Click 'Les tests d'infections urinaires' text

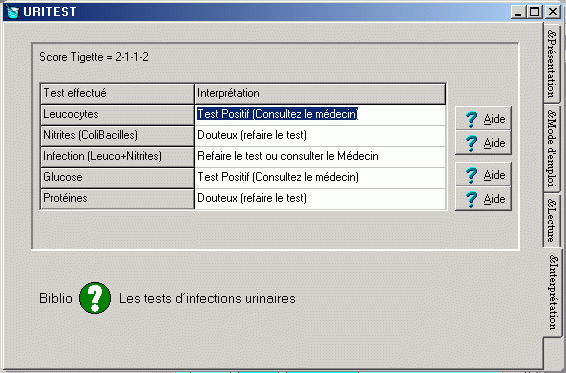coord(207,299)
